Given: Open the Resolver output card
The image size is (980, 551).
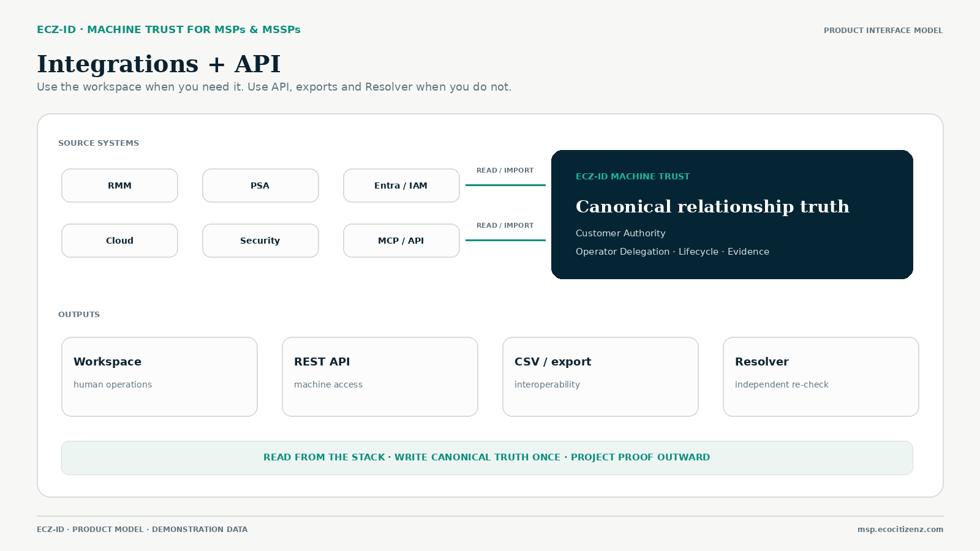Looking at the screenshot, I should pyautogui.click(x=821, y=377).
